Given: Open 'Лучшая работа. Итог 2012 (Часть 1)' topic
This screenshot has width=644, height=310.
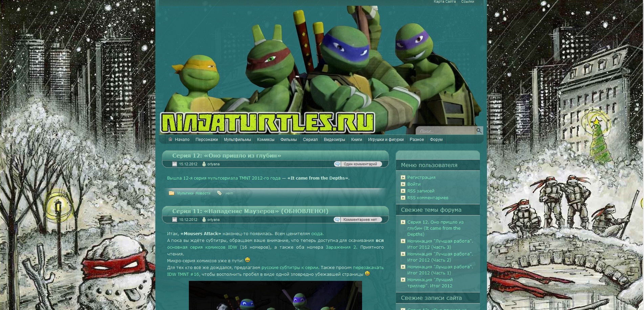Looking at the screenshot, I should click(x=440, y=270).
